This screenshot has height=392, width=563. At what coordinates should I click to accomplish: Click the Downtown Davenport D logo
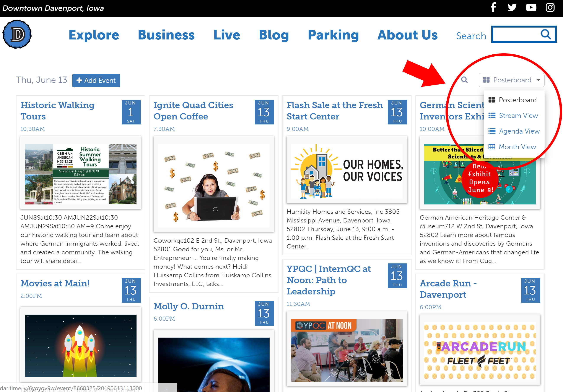pos(17,34)
